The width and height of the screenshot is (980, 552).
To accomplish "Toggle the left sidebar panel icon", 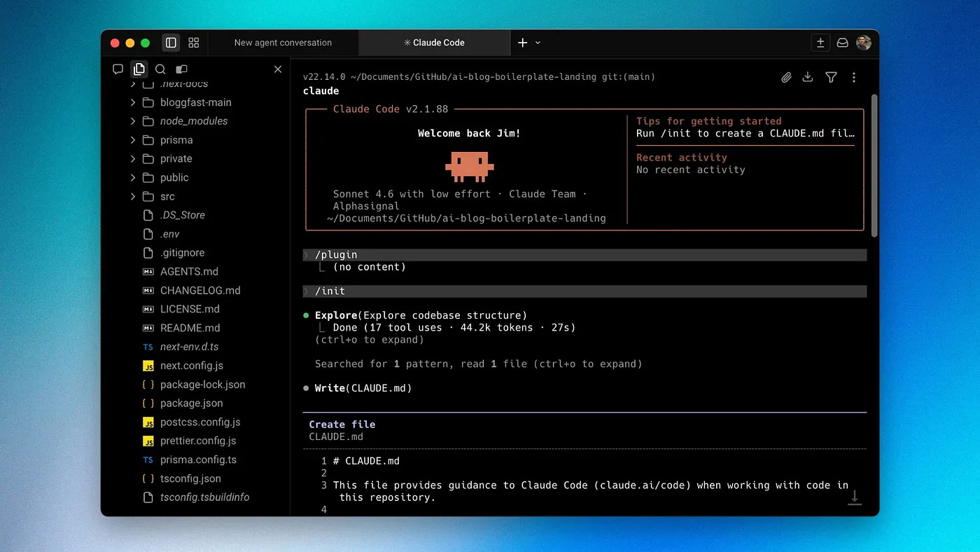I will click(x=171, y=43).
